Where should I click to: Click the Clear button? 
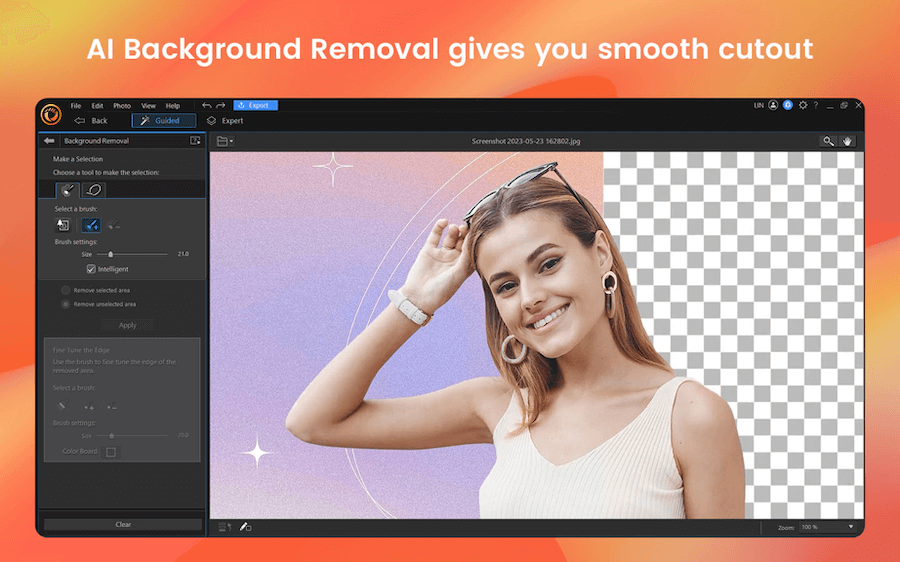pyautogui.click(x=123, y=524)
